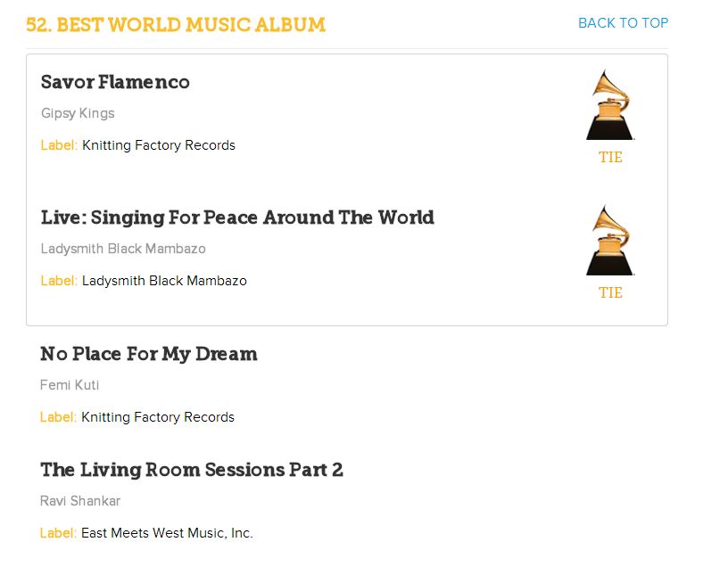Select the Gipsy Kings artist name
Screen dimensions: 728x583
78,113
